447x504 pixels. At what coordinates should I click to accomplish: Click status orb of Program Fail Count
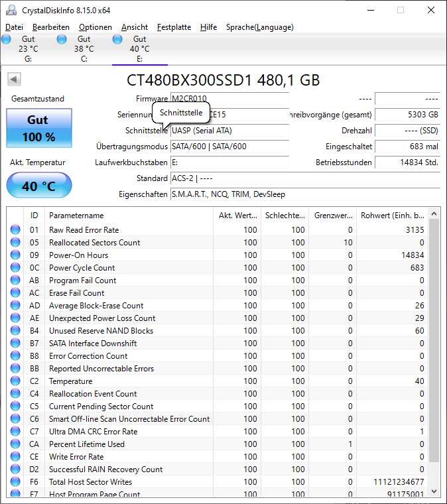15,280
